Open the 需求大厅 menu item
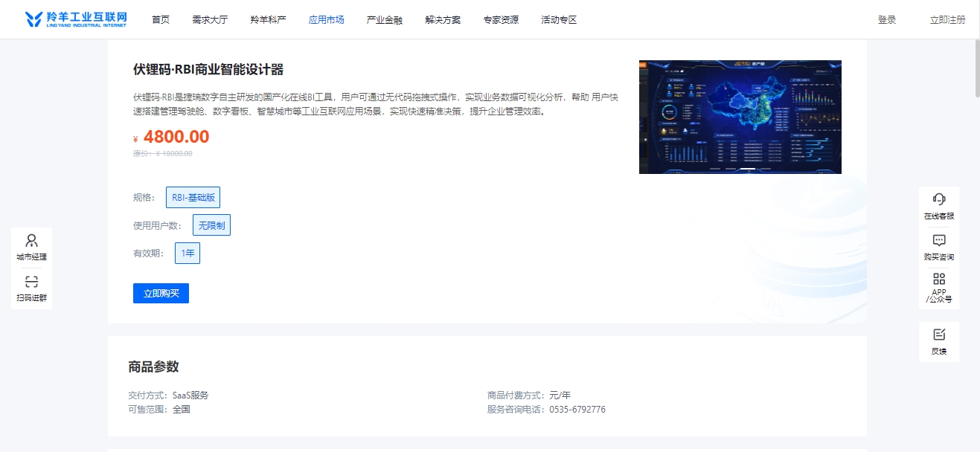Image resolution: width=980 pixels, height=452 pixels. click(209, 19)
